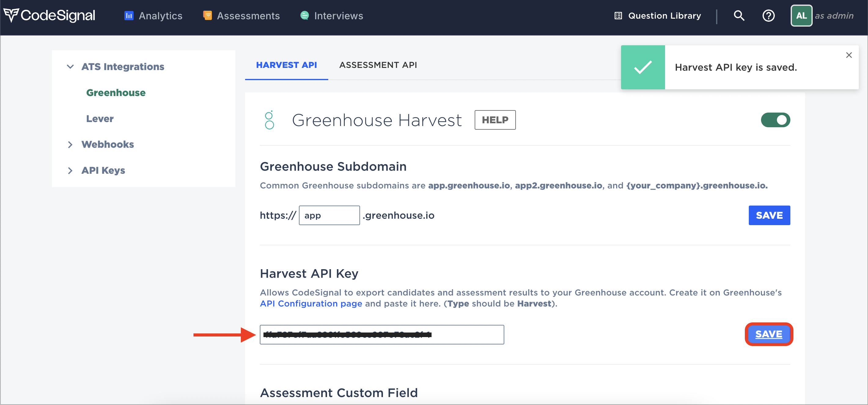Save the Greenhouse subdomain
This screenshot has height=405, width=868.
pos(769,215)
